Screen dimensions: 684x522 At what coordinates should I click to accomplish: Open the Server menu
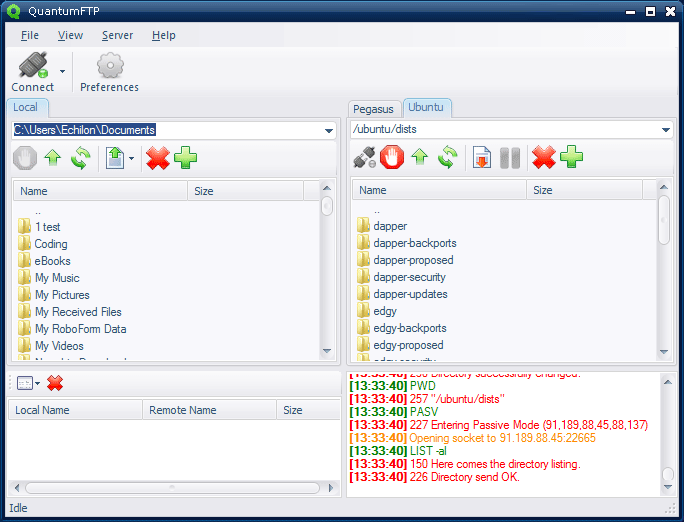pyautogui.click(x=117, y=35)
